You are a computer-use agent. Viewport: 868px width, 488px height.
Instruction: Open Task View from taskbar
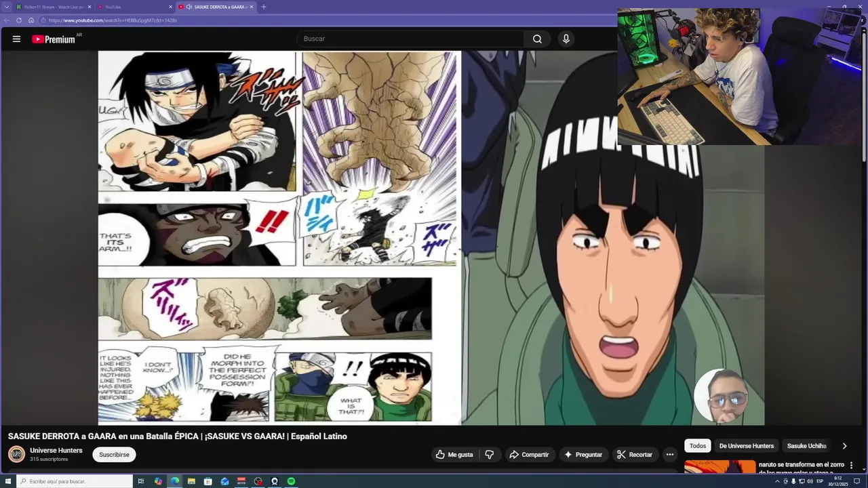tap(141, 481)
